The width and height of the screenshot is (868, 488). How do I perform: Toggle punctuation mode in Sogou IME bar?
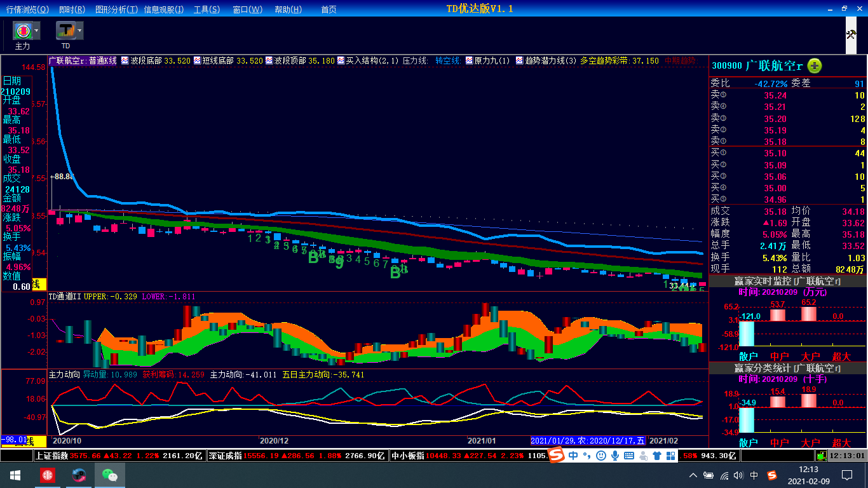(587, 456)
